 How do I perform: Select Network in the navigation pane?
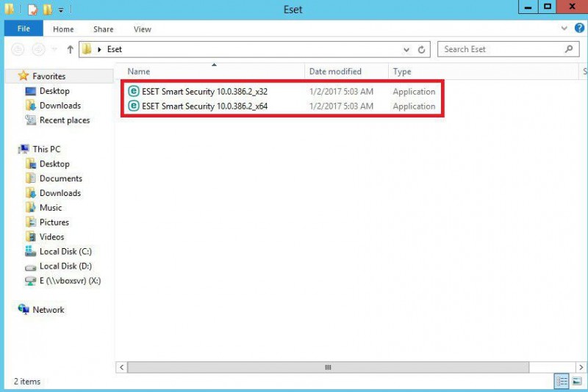click(x=48, y=310)
